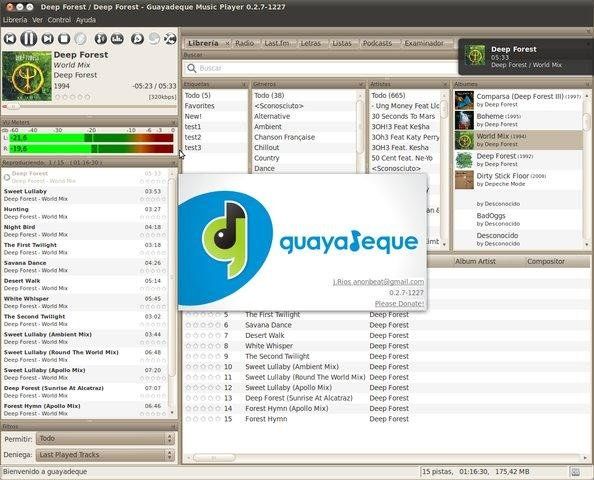The image size is (594, 480).
Task: Close the Álbumes panel
Action: click(588, 84)
